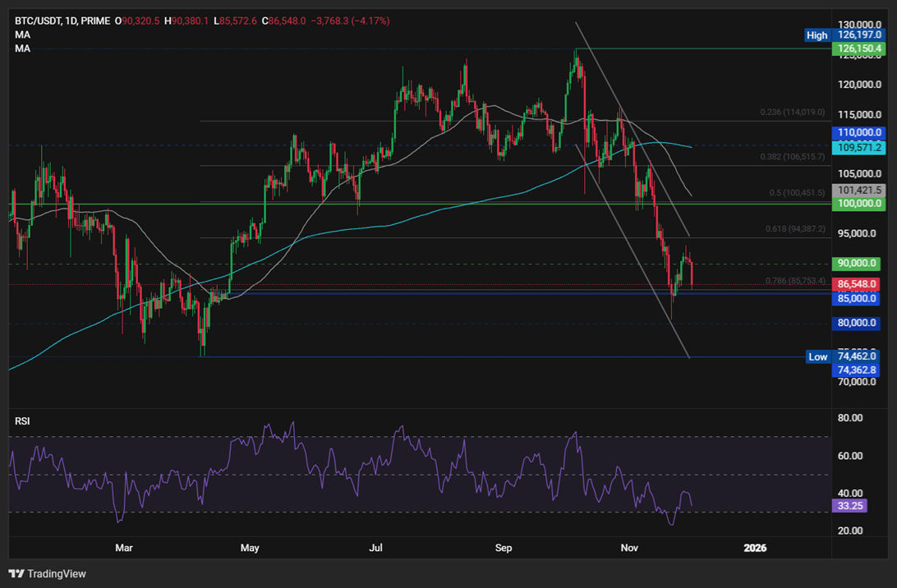Screen dimensions: 897x588
Task: Click the Low 74,462.0 price flag
Action: [816, 357]
